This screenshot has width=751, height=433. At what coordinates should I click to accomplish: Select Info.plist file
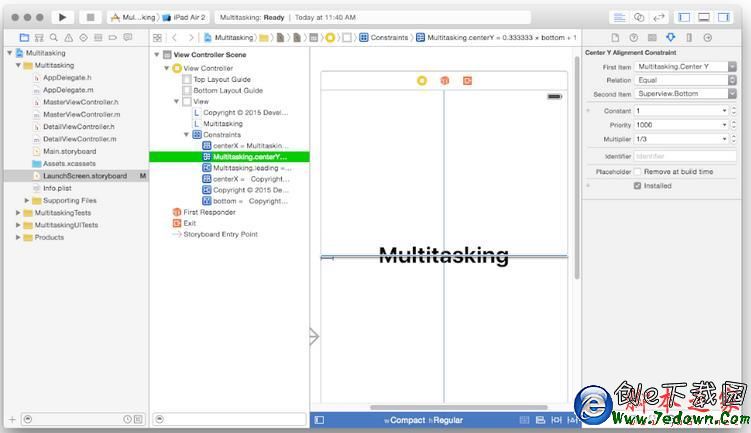coord(57,188)
